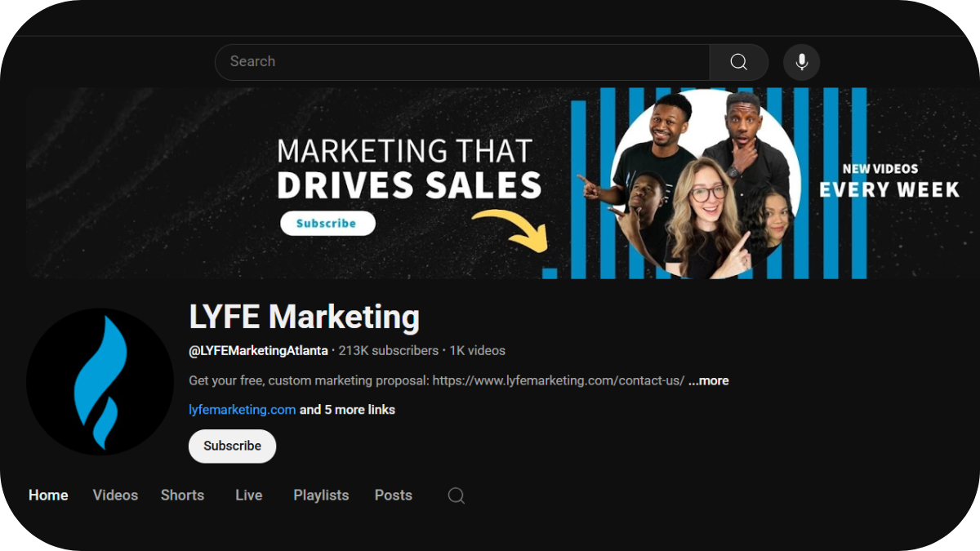Viewport: 980px width, 551px height.
Task: Go to the Posts tab
Action: coord(393,495)
